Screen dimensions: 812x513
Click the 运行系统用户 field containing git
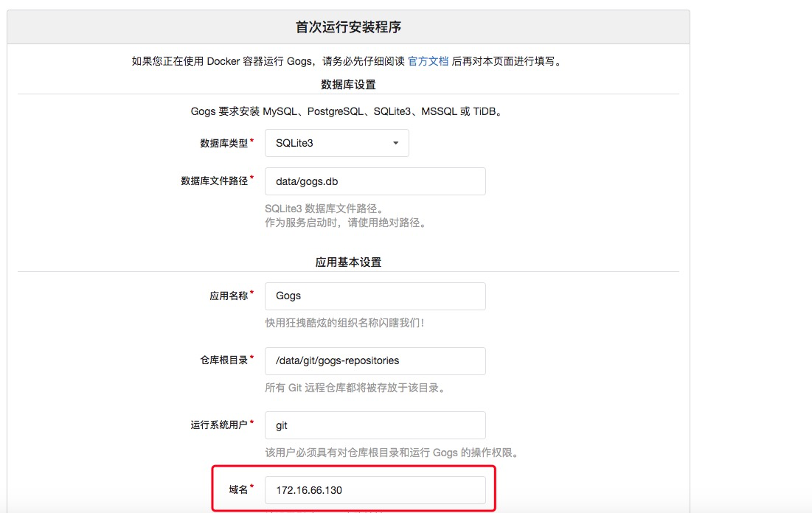(x=375, y=425)
